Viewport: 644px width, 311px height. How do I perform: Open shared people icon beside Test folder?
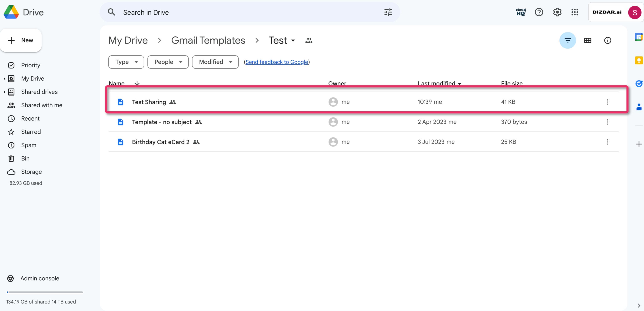[309, 40]
